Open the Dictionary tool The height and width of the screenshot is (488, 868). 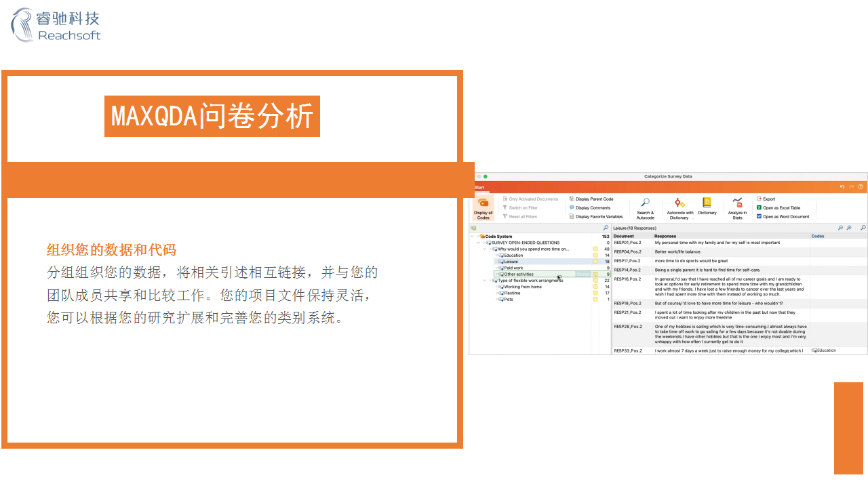tap(706, 201)
